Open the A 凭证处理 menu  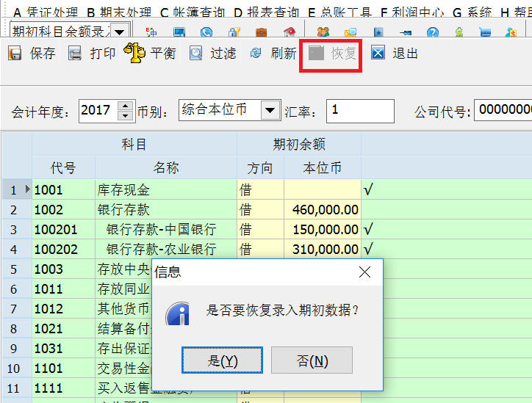click(x=46, y=12)
